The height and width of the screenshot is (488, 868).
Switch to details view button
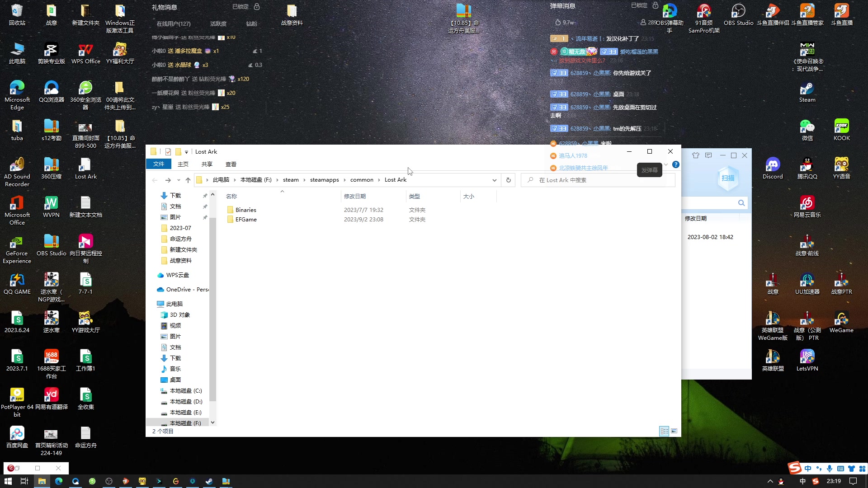click(x=664, y=431)
